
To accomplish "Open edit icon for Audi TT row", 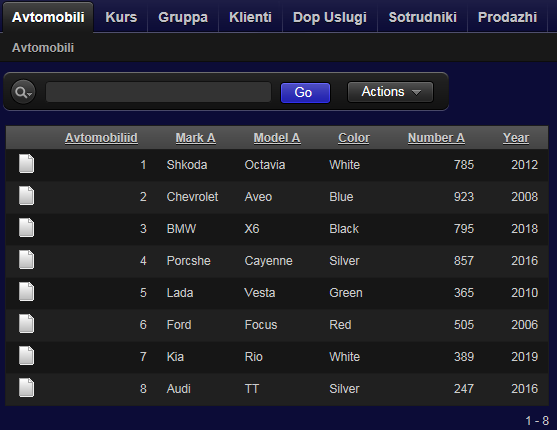I will tap(27, 388).
